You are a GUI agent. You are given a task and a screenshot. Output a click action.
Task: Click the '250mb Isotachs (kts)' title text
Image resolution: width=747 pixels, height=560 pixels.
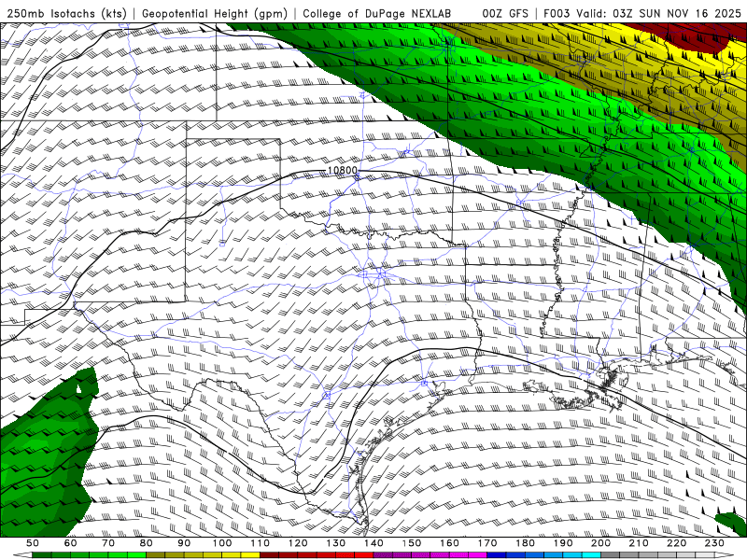click(x=66, y=13)
